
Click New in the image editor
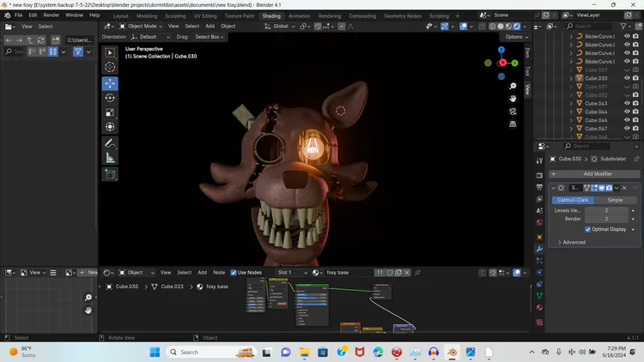click(x=88, y=273)
